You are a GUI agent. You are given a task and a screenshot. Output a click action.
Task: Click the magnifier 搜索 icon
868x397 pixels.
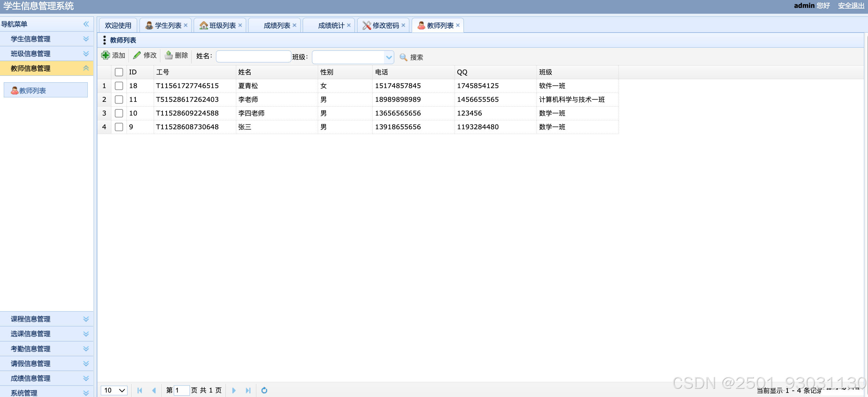pos(403,57)
